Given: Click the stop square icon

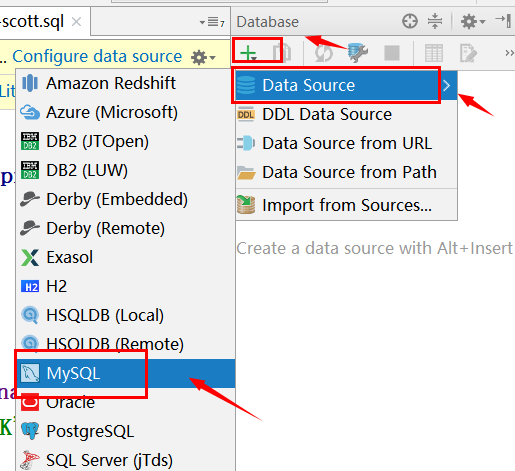Looking at the screenshot, I should pyautogui.click(x=392, y=53).
